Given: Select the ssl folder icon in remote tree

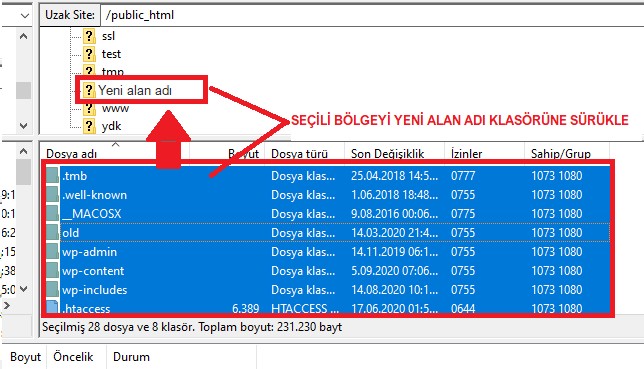Looking at the screenshot, I should pyautogui.click(x=89, y=36).
